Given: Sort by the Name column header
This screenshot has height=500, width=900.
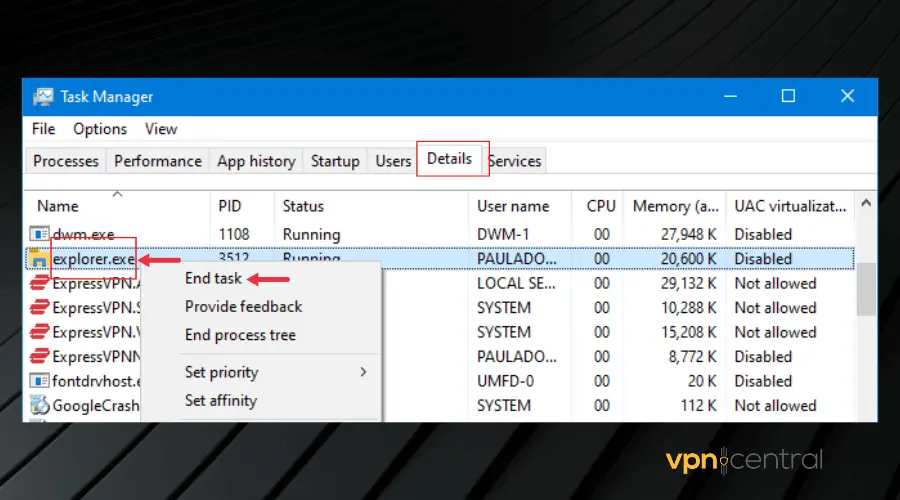Looking at the screenshot, I should tap(117, 206).
